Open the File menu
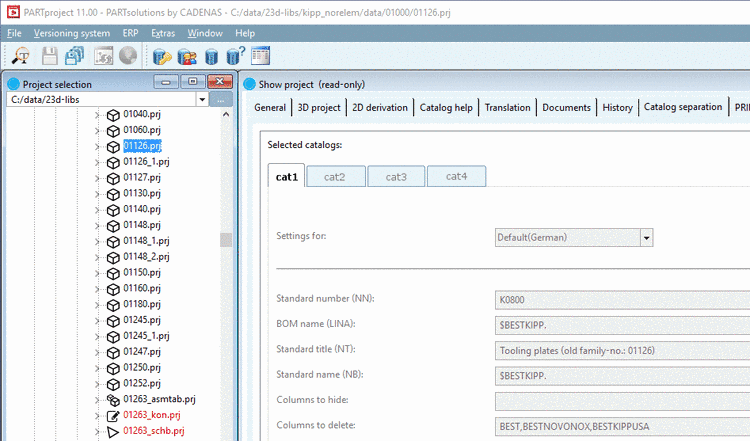The image size is (750, 441). [14, 33]
